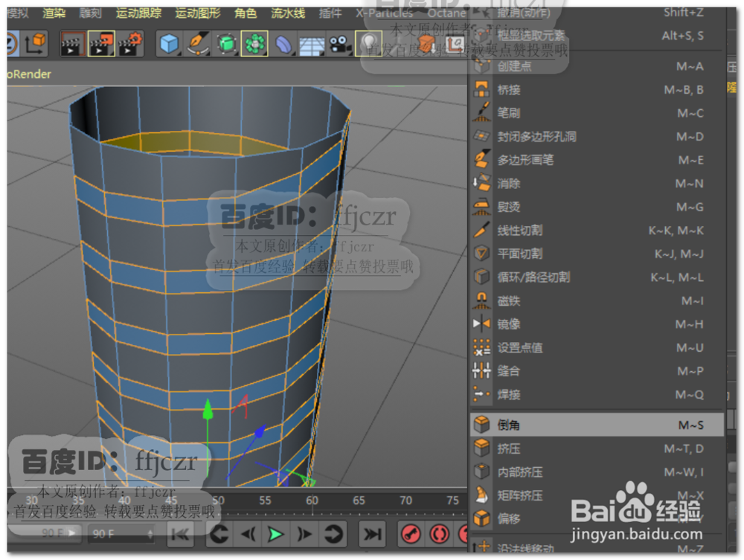This screenshot has width=744, height=560.
Task: Jump to timeline end
Action: click(x=372, y=535)
